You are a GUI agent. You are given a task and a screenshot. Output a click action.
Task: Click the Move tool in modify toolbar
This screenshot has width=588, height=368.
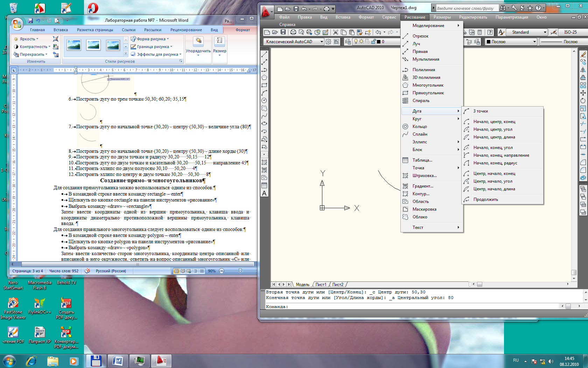point(583,93)
